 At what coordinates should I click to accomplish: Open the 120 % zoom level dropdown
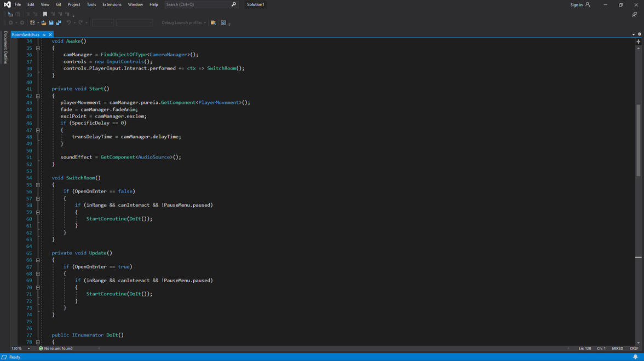(x=29, y=348)
